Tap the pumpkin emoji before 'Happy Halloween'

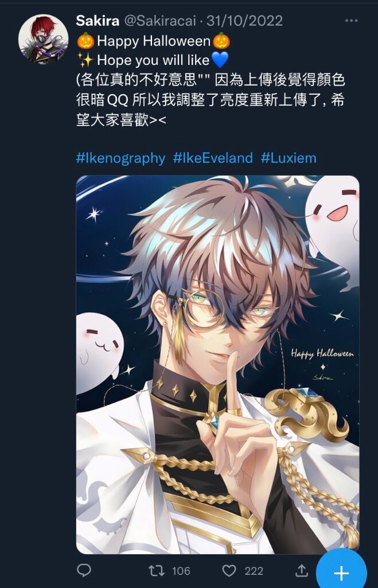click(x=85, y=41)
